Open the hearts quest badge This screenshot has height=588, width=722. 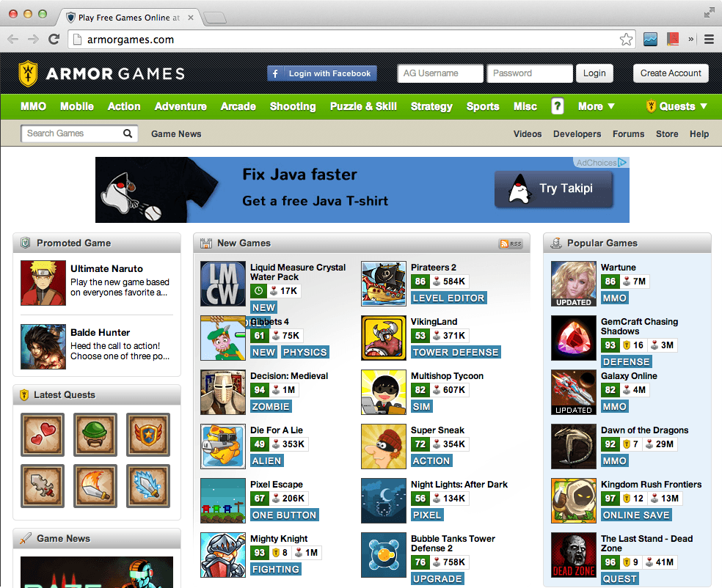43,434
